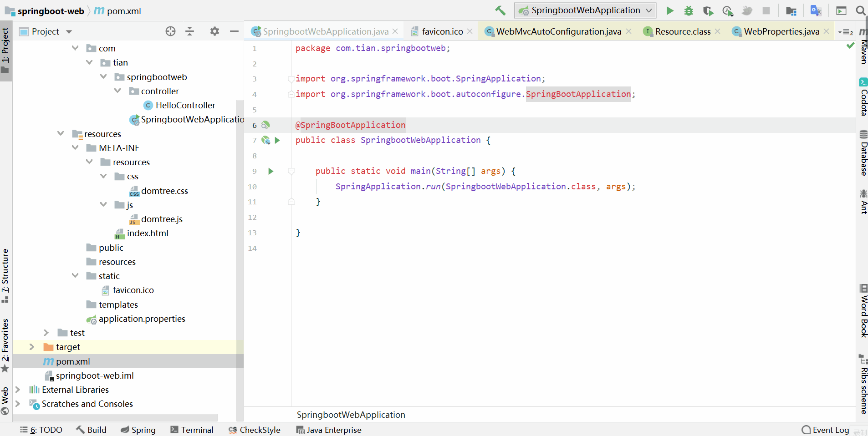This screenshot has height=436, width=868.
Task: Run main method from line 9 gutter arrow
Action: (x=270, y=172)
